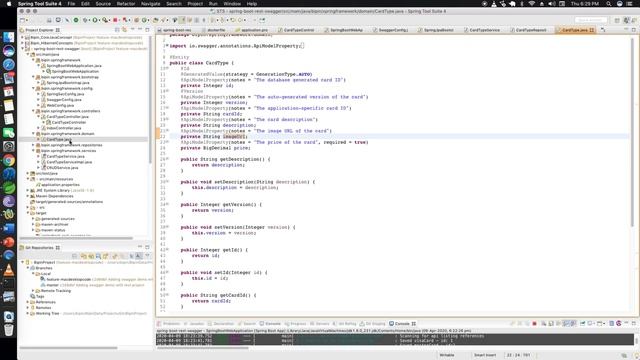Open Spotlight search in macOS menu bar

(x=609, y=4)
